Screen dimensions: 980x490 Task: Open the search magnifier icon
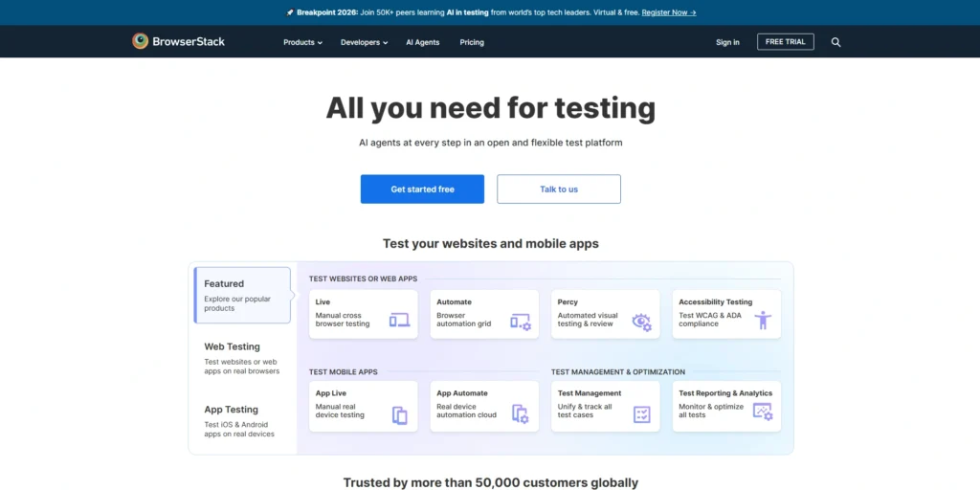835,42
